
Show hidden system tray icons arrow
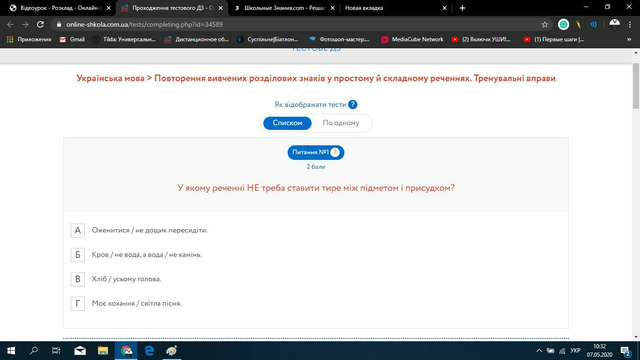pos(539,351)
